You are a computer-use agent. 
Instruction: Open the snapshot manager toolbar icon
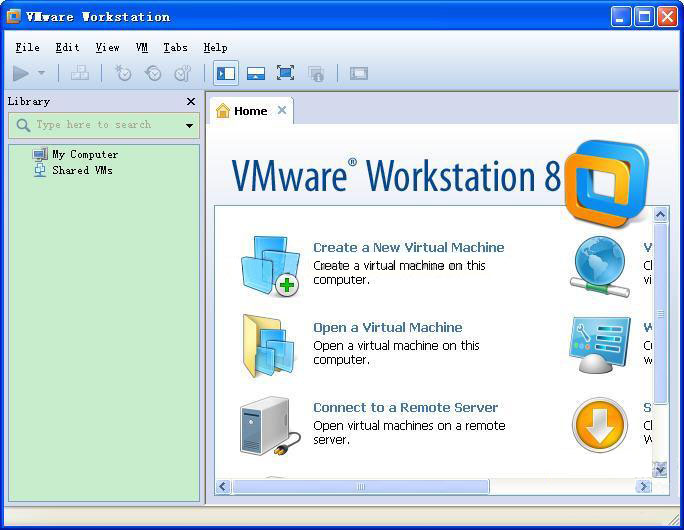click(182, 73)
